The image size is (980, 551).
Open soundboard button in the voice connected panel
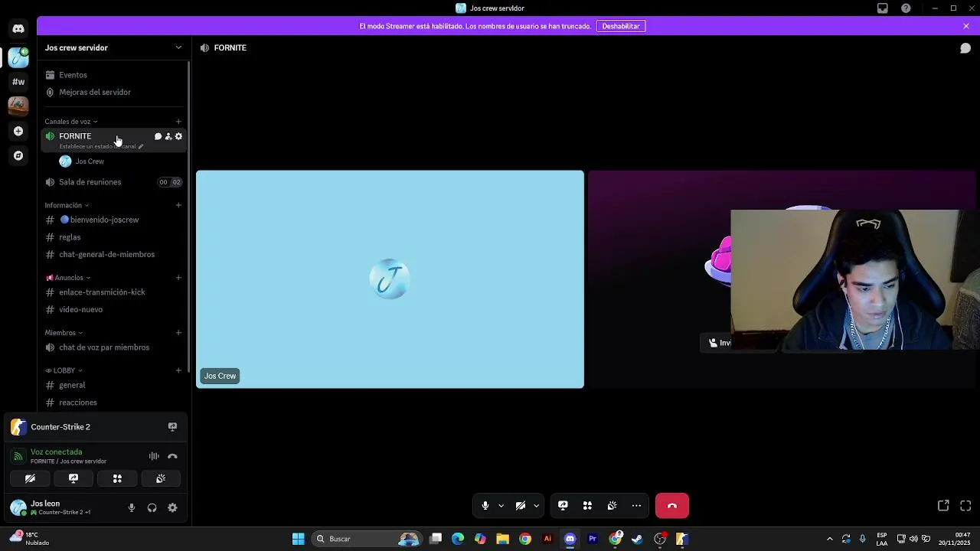(161, 478)
